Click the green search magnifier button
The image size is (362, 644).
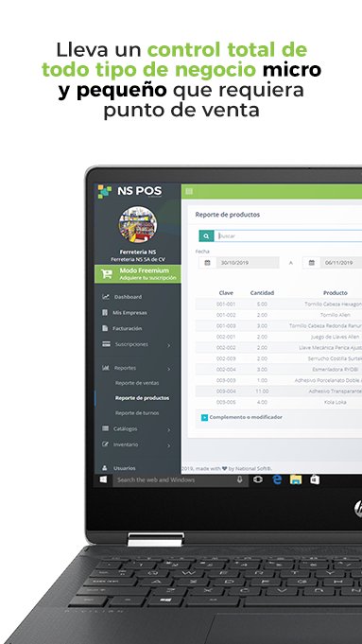pos(206,235)
